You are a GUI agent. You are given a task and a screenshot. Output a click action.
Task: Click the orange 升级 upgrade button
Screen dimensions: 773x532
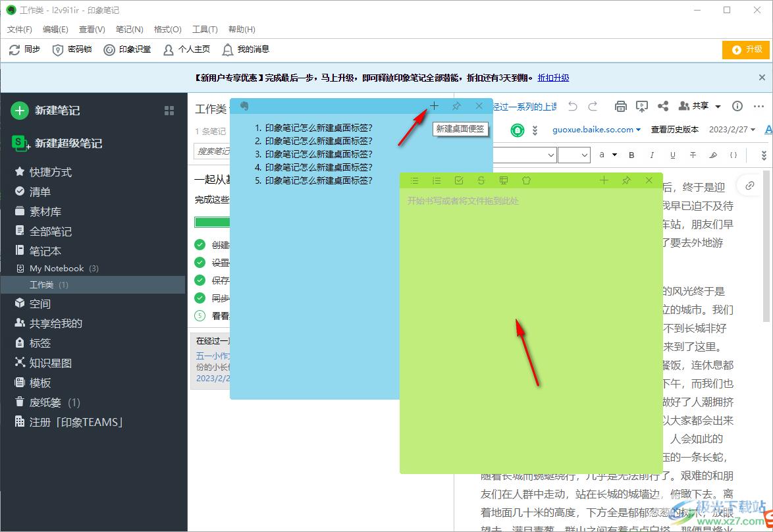point(745,49)
